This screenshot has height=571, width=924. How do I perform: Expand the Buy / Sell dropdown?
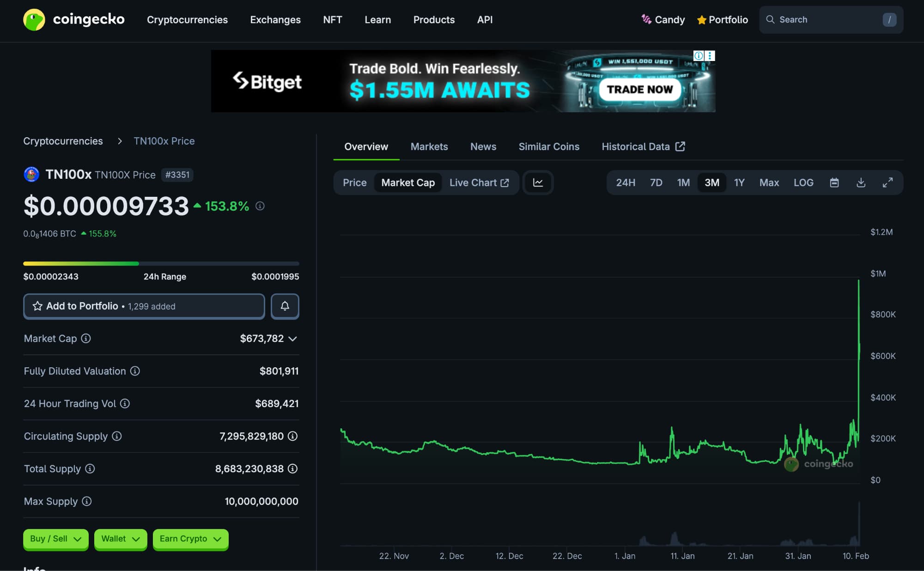pyautogui.click(x=55, y=539)
